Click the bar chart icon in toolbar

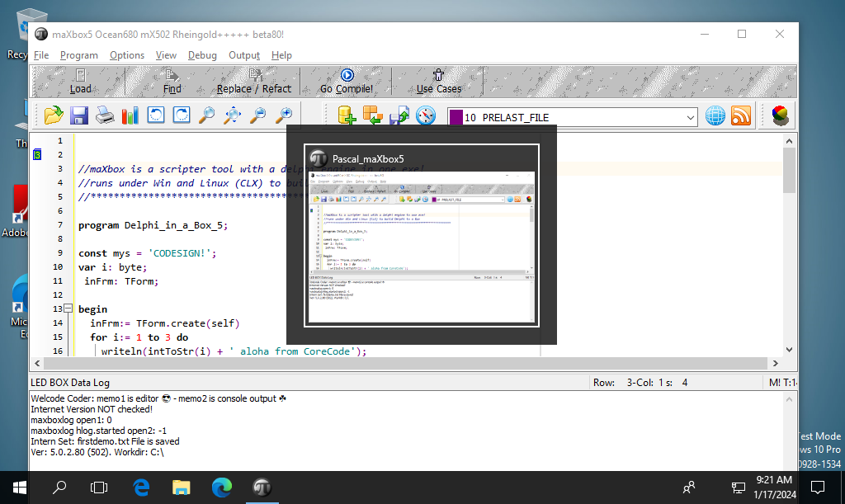[130, 115]
